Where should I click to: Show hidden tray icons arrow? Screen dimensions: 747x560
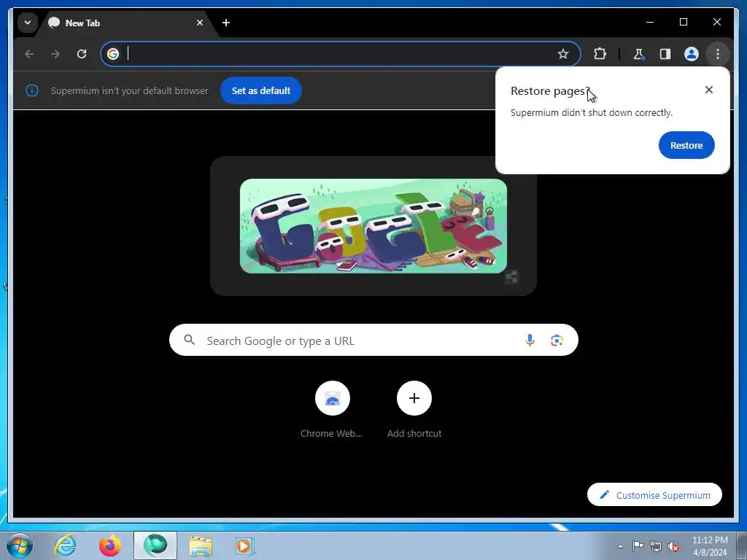(x=620, y=546)
